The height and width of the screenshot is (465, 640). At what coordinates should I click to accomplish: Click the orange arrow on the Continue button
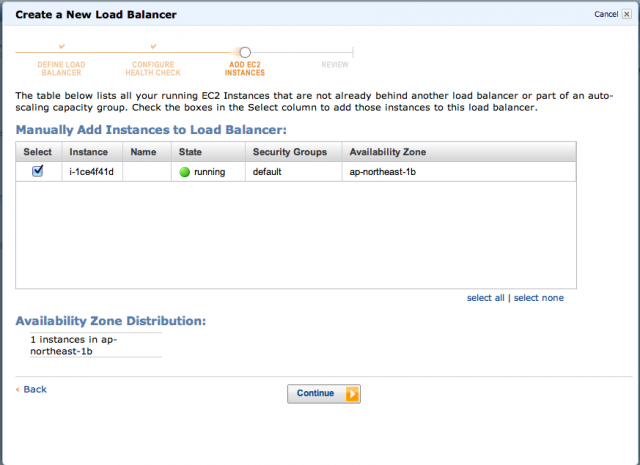pos(351,394)
